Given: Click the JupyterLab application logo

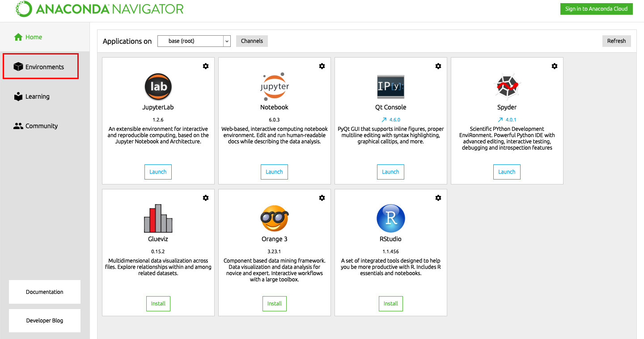Looking at the screenshot, I should pos(158,87).
